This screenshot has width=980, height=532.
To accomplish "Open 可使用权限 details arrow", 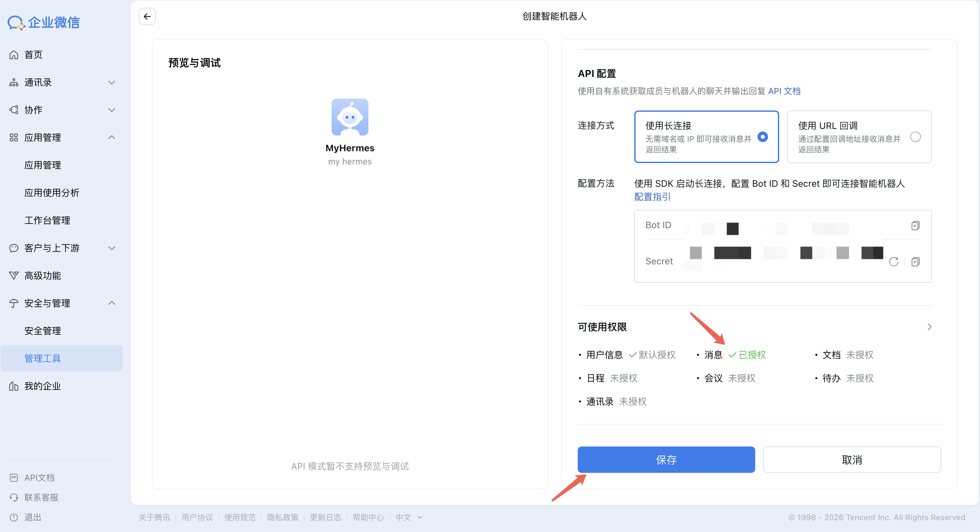I will (929, 327).
